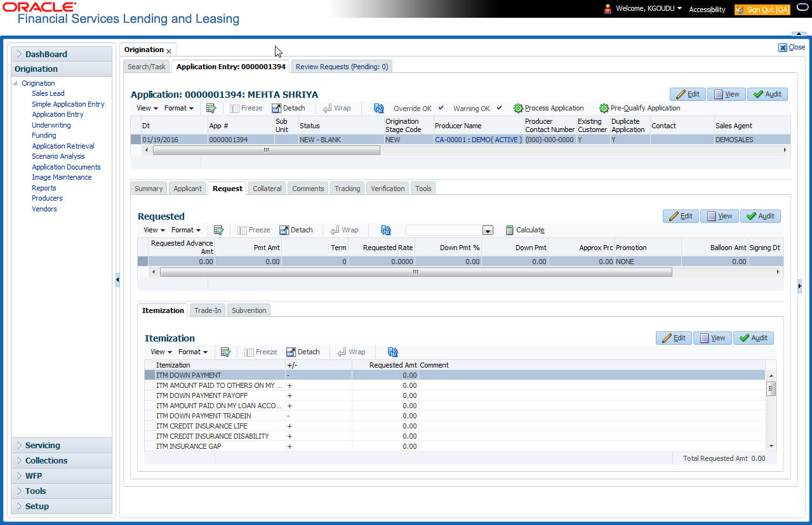Open the Verification tab
Image resolution: width=812 pixels, height=525 pixels.
[388, 189]
